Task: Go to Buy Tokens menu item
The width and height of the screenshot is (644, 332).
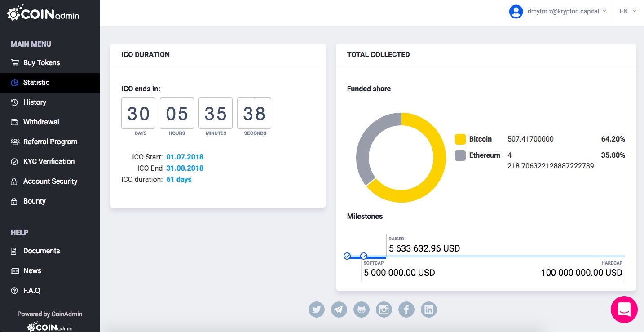Action: pyautogui.click(x=41, y=63)
